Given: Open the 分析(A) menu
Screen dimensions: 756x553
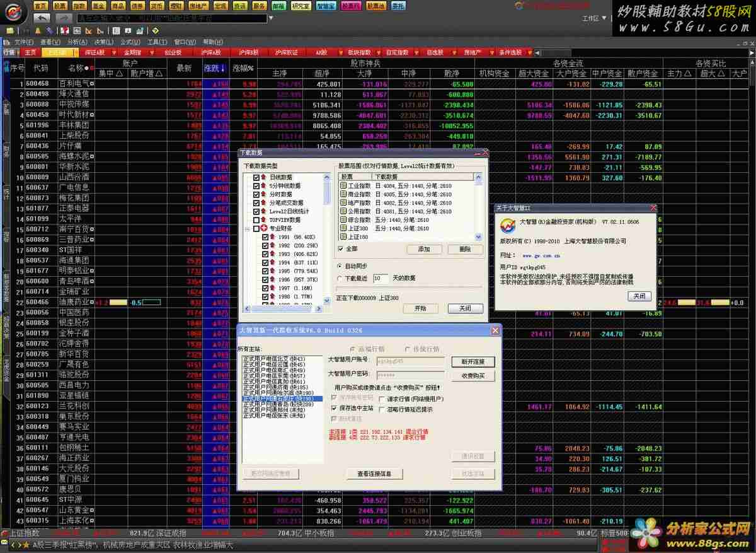Looking at the screenshot, I should click(x=77, y=42).
